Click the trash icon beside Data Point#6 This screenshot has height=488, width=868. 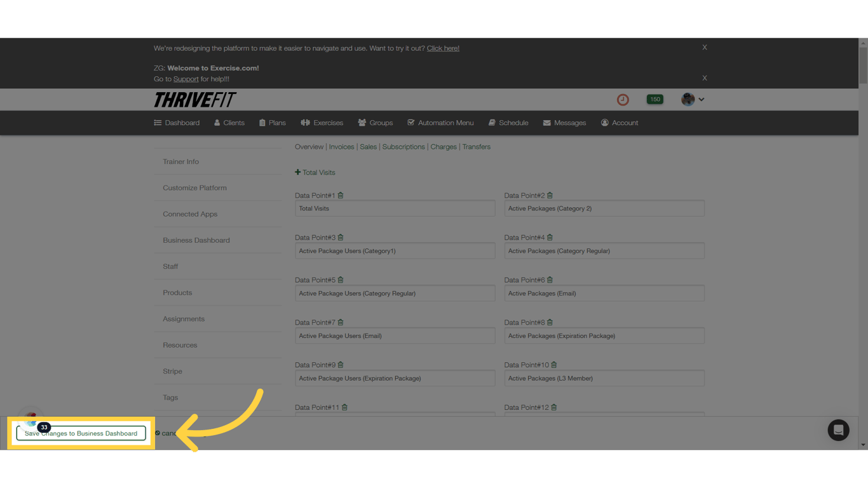tap(550, 280)
